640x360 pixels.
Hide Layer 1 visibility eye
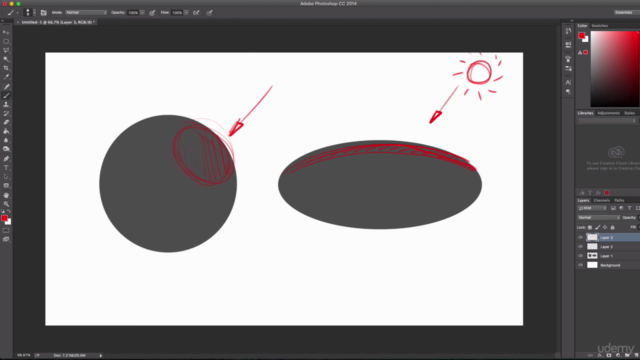[x=580, y=256]
